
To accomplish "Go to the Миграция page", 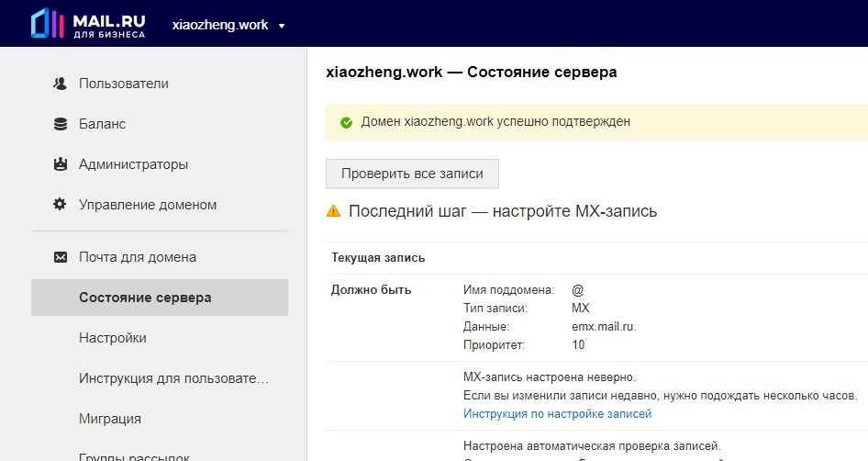I will tap(109, 419).
